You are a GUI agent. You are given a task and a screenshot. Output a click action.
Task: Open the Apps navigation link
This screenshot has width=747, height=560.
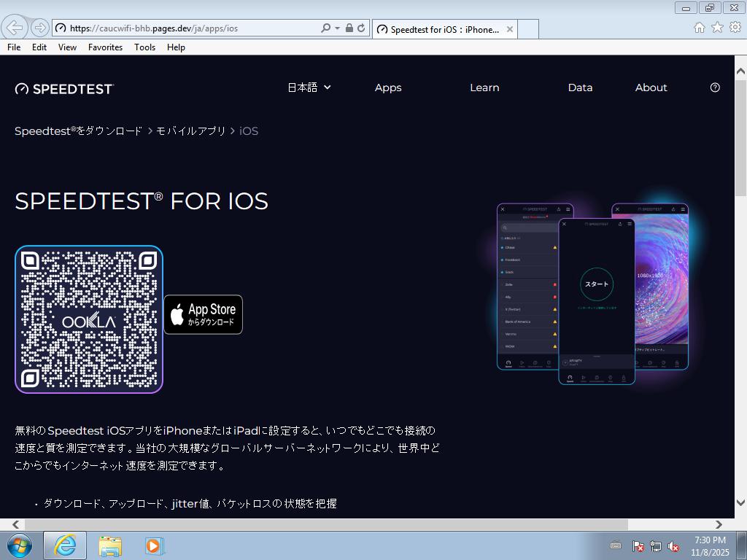pyautogui.click(x=388, y=87)
